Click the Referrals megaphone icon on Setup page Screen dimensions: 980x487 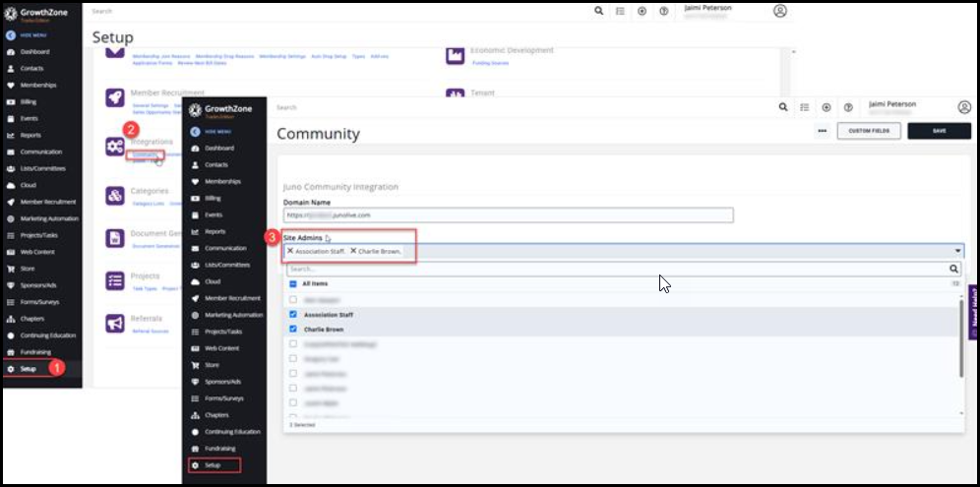114,323
